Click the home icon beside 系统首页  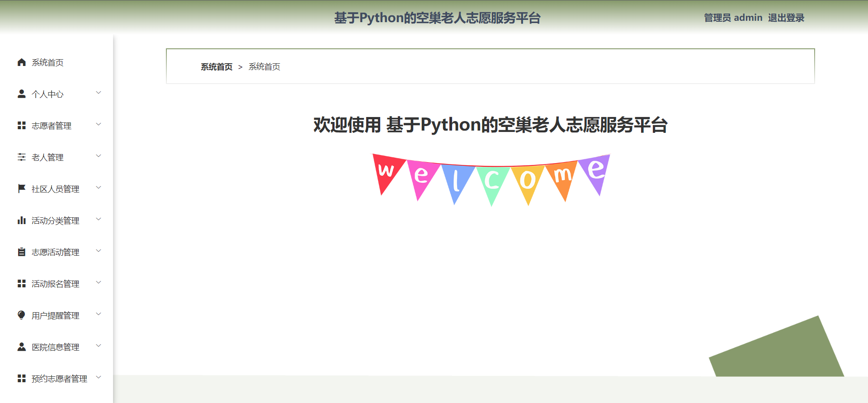[x=22, y=62]
